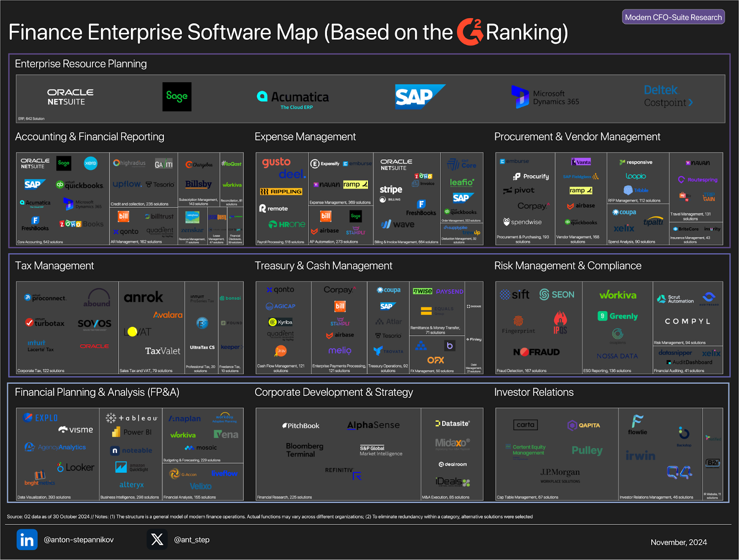Screen dimensions: 739x560
Task: Click the Zoho Books logo
Action: tap(81, 224)
